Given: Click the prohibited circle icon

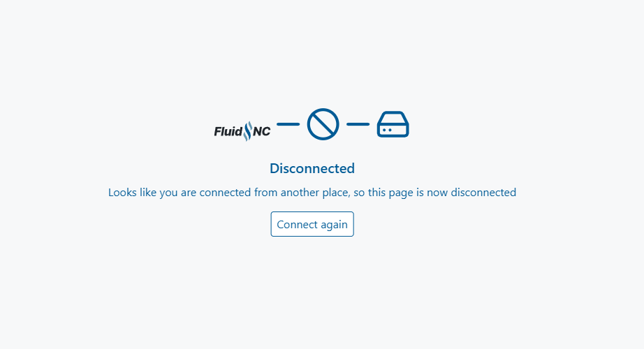Looking at the screenshot, I should pos(323,124).
